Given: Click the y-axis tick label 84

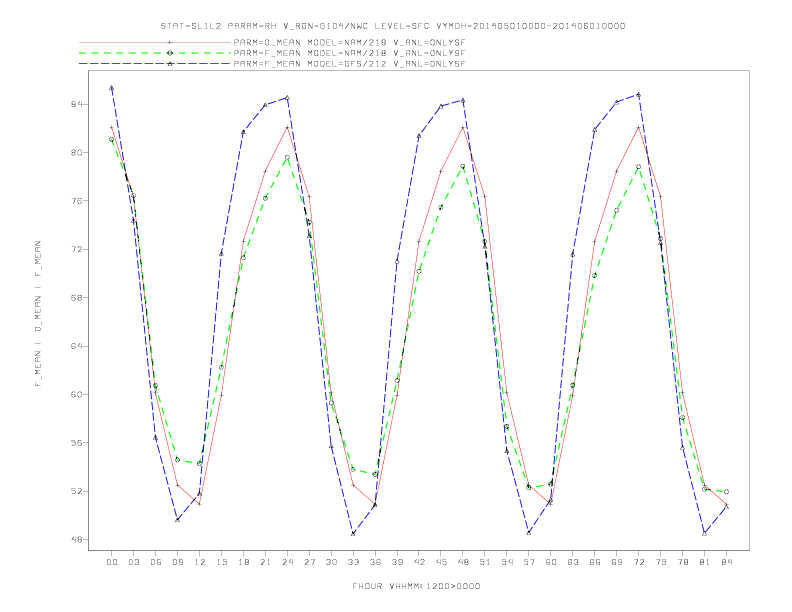Looking at the screenshot, I should click(76, 104).
